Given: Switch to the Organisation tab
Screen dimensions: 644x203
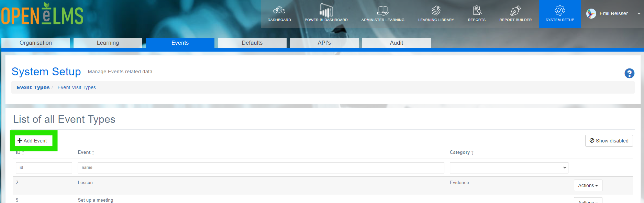Looking at the screenshot, I should (x=36, y=43).
